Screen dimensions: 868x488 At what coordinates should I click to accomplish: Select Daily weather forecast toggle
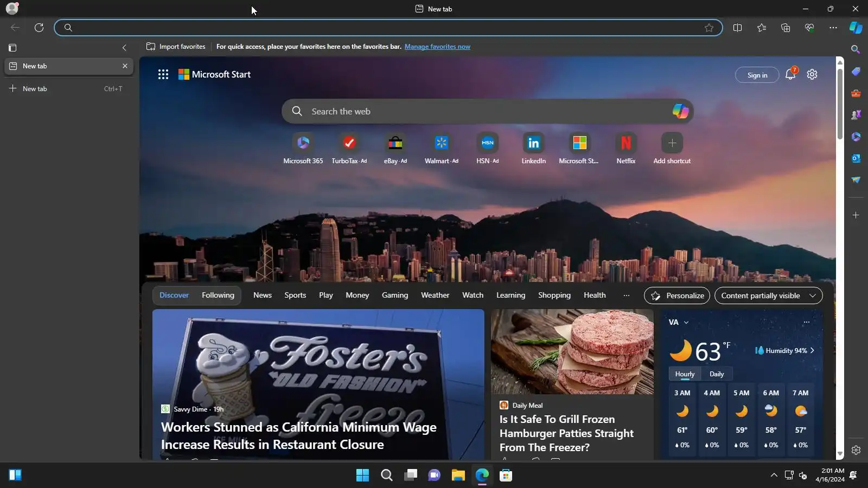point(717,374)
